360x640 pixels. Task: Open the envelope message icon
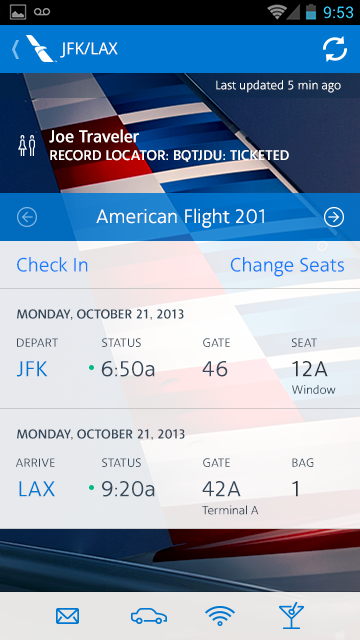pos(67,616)
